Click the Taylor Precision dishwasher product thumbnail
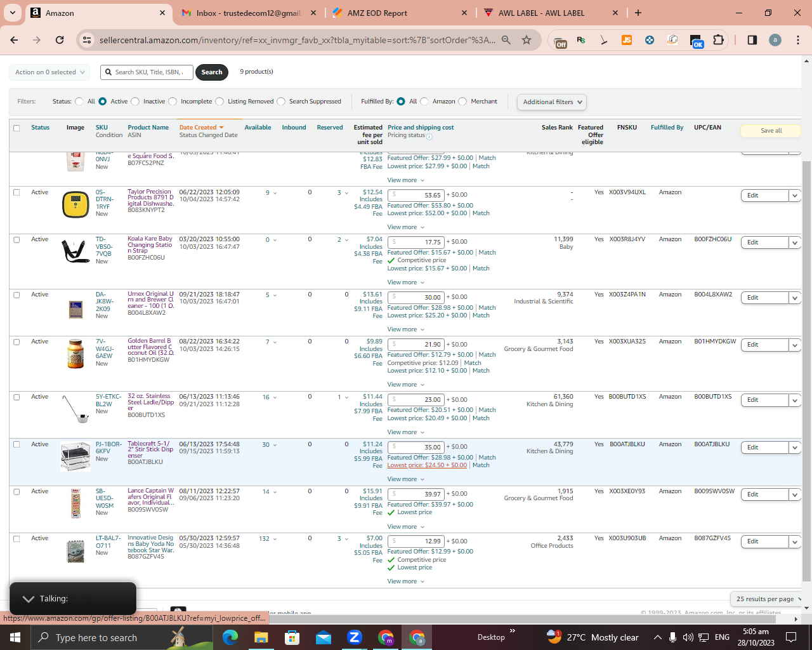Viewport: 812px width, 650px height. pyautogui.click(x=75, y=204)
